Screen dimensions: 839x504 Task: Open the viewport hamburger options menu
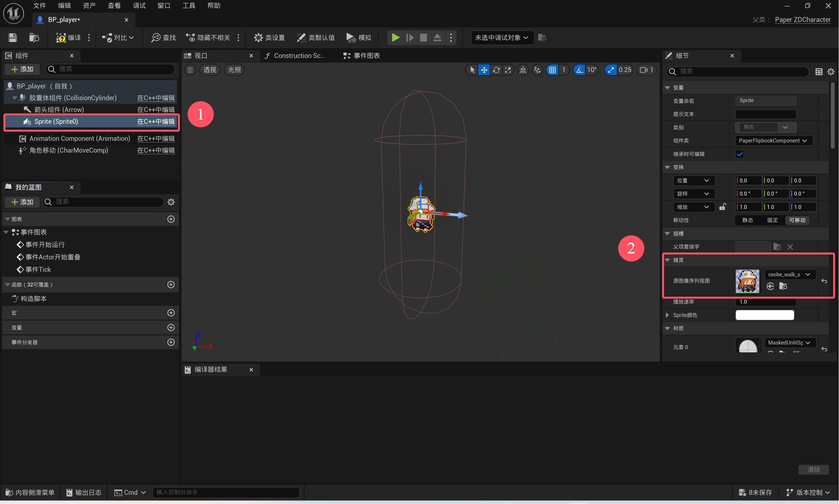click(190, 70)
